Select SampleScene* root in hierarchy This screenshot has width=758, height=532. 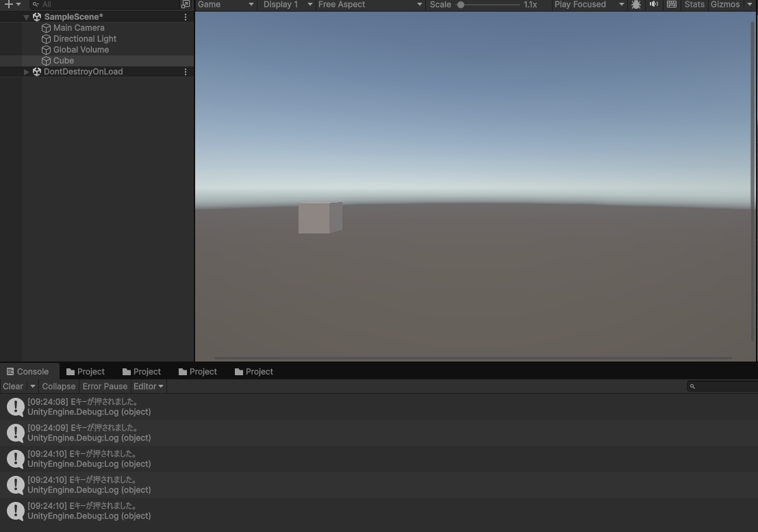point(73,17)
